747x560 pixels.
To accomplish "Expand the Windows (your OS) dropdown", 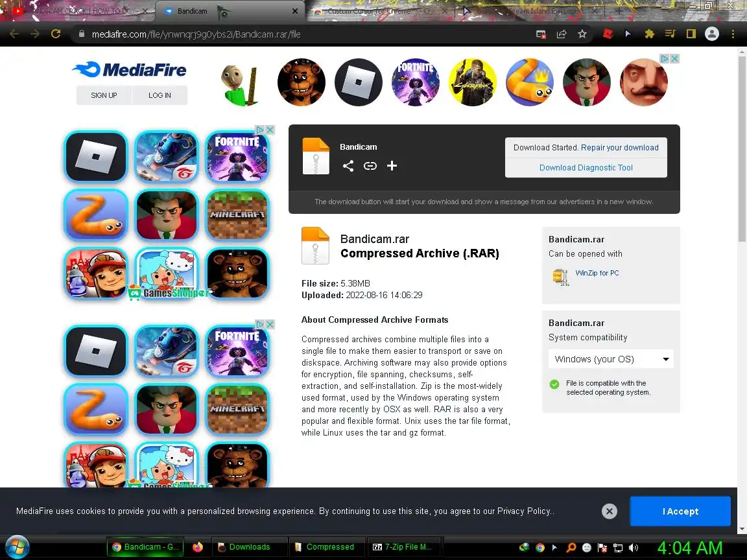I will click(611, 359).
